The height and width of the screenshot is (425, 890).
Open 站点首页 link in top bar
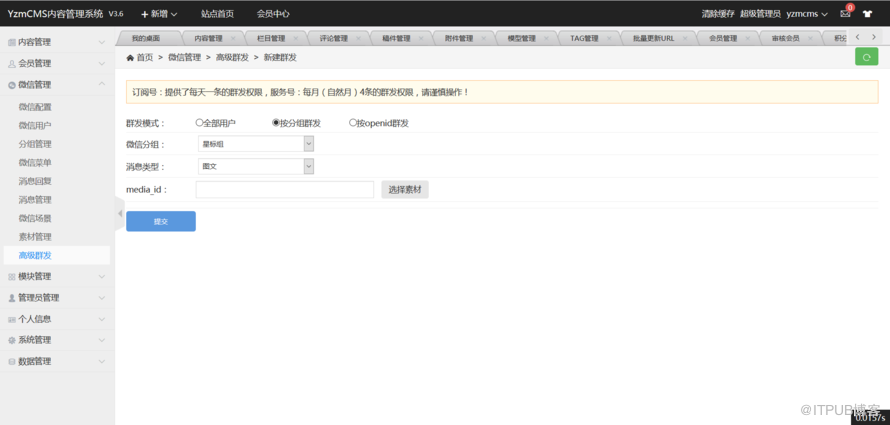tap(217, 14)
